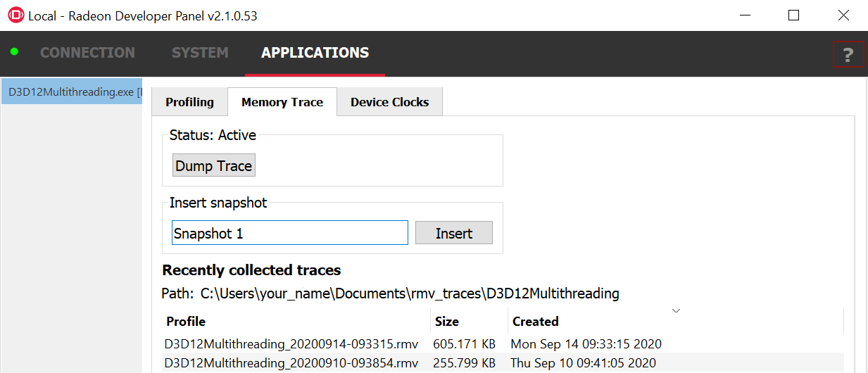Sort traces by Size column header
Screen dimensions: 868x373
(x=447, y=322)
